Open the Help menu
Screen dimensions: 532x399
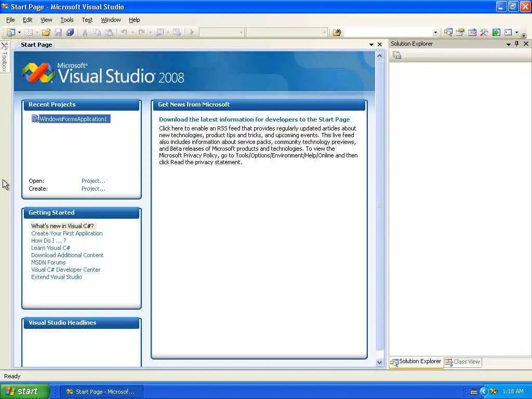point(135,20)
